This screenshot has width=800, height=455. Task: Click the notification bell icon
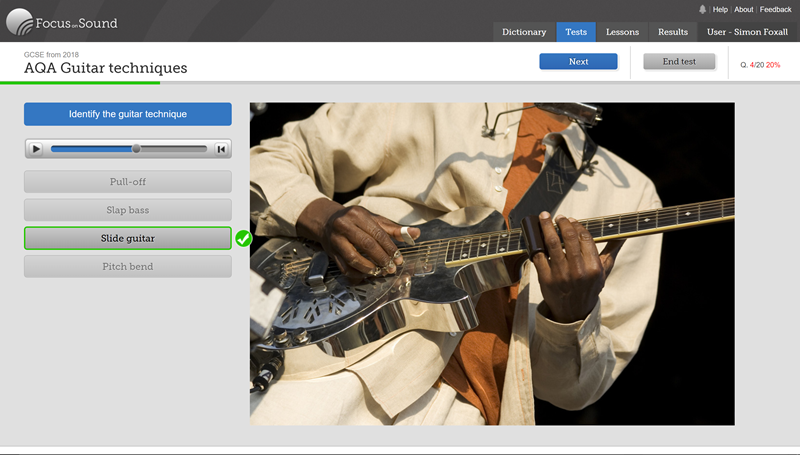[x=702, y=9]
